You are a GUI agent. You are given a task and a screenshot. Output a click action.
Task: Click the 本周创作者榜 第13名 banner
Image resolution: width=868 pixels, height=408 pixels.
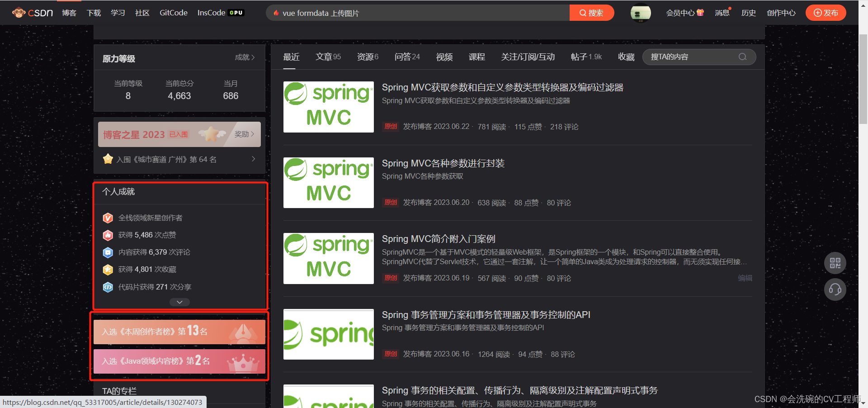click(179, 332)
